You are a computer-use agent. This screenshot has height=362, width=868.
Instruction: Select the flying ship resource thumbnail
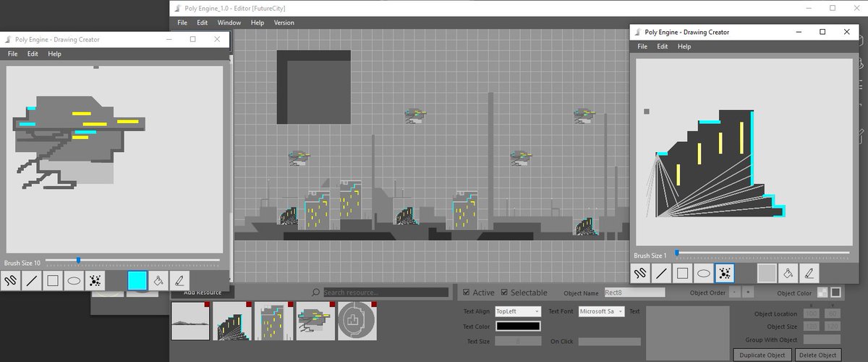coord(315,321)
